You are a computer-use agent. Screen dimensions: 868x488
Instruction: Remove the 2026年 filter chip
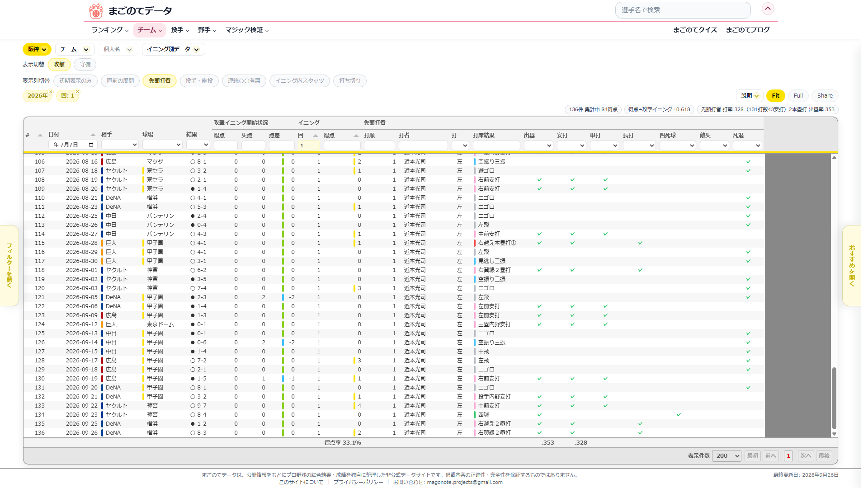[x=51, y=92]
